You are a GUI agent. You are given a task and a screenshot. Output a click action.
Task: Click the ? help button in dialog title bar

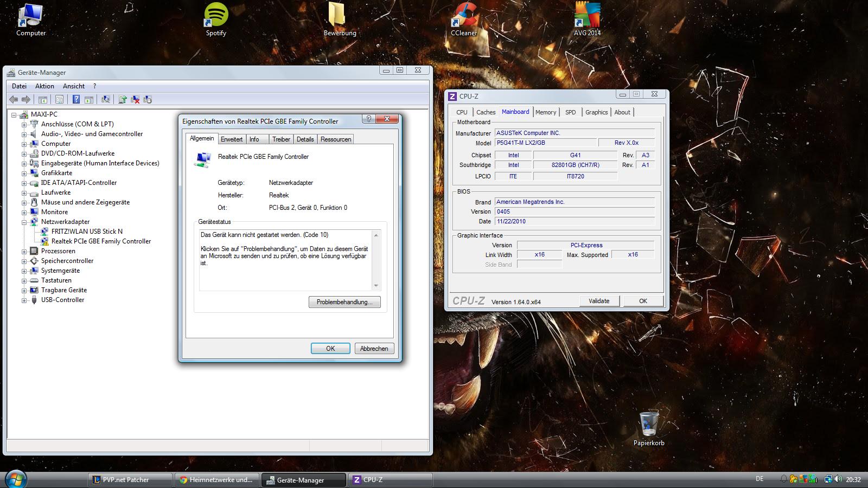(x=368, y=119)
